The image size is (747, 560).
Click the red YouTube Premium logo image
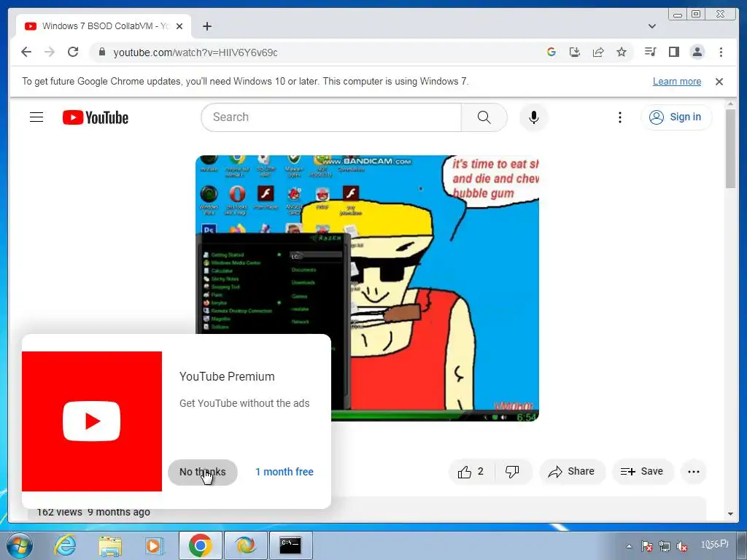click(92, 421)
